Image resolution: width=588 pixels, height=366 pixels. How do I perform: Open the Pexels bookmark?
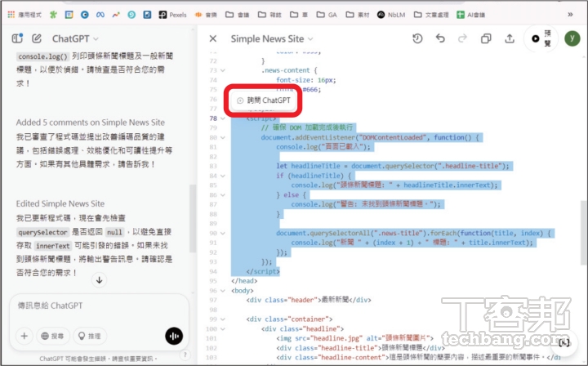(x=172, y=15)
